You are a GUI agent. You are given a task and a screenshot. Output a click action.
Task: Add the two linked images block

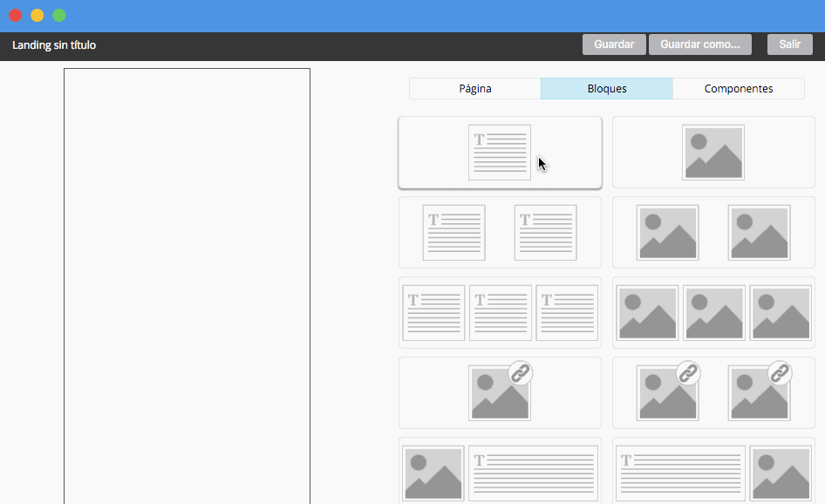click(712, 392)
